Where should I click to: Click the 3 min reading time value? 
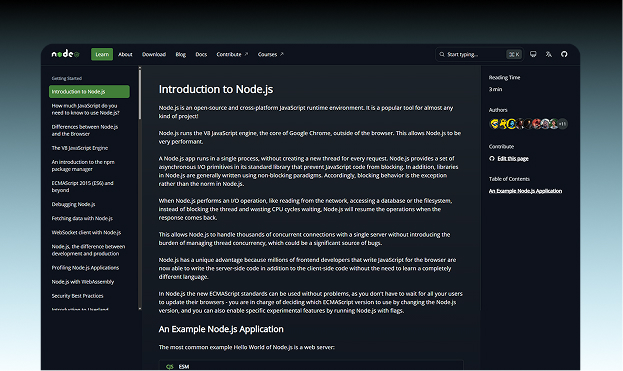[495, 89]
